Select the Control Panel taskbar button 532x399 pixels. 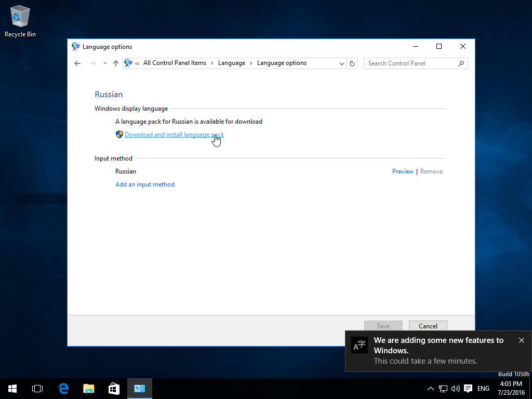coord(139,389)
